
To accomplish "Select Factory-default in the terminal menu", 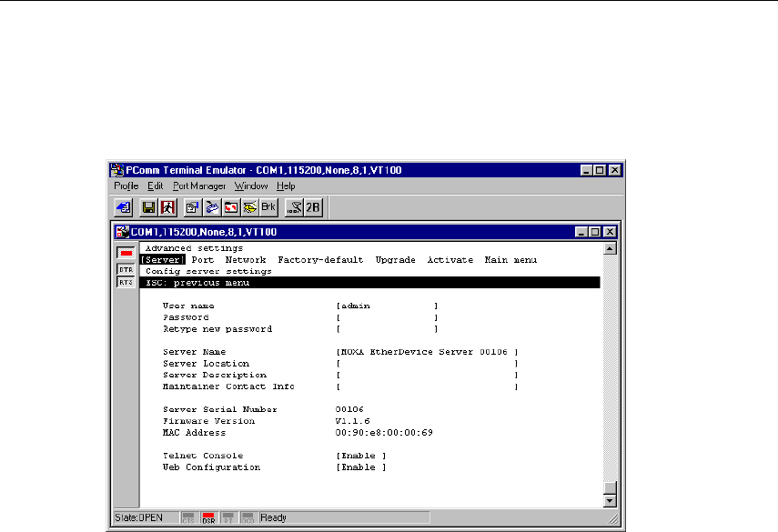I will 320,260.
